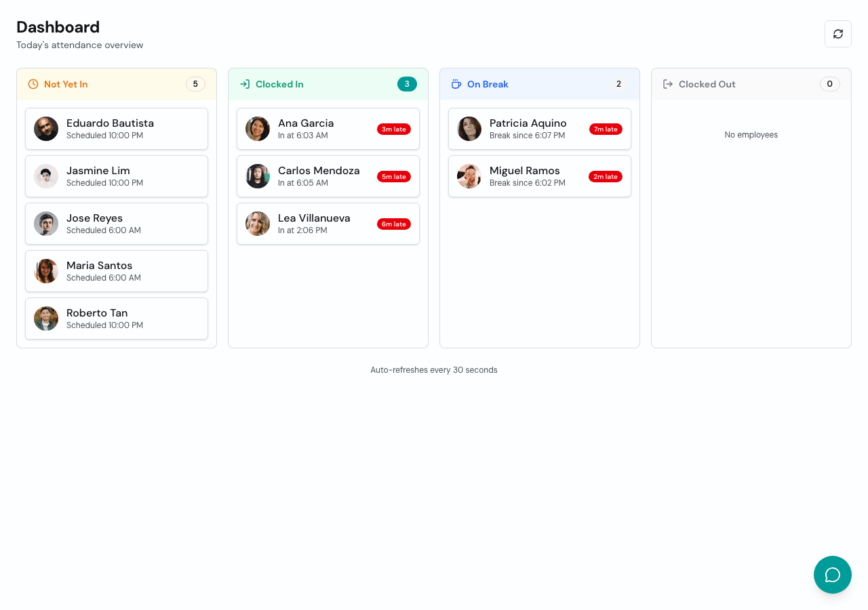Select the Carlos Mendoza employee card
The height and width of the screenshot is (610, 868).
point(328,176)
